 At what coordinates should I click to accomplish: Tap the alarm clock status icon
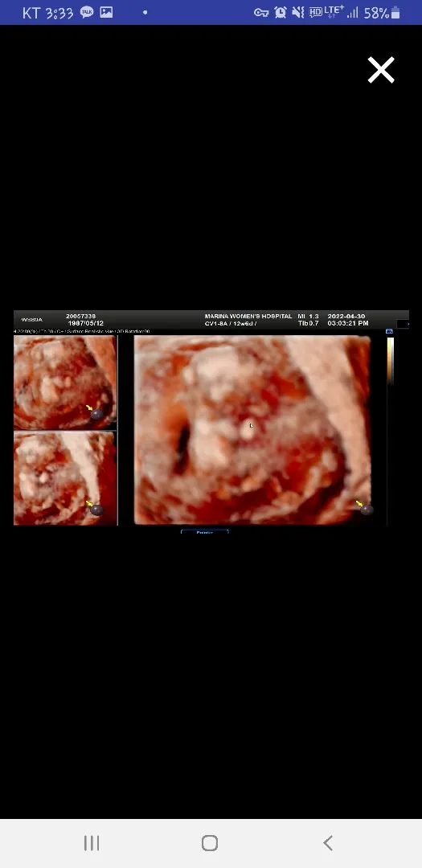tap(281, 12)
